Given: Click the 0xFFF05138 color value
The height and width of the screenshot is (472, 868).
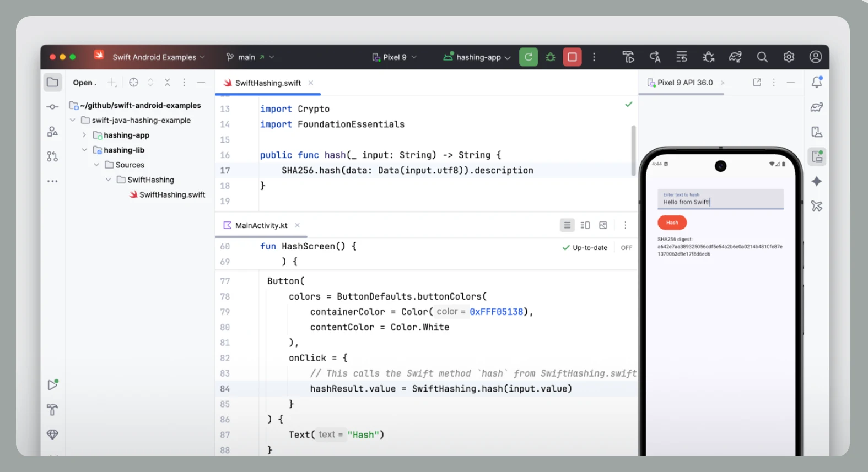Looking at the screenshot, I should pos(496,312).
